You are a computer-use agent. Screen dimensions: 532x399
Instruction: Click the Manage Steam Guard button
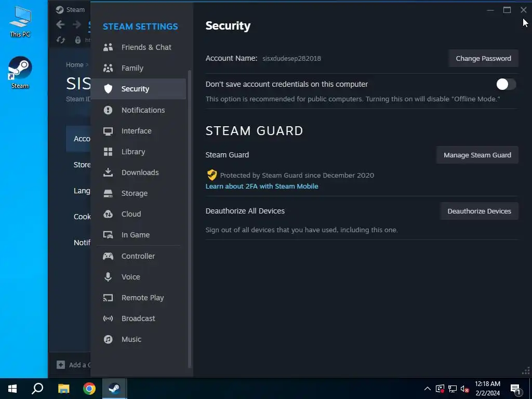(x=477, y=155)
